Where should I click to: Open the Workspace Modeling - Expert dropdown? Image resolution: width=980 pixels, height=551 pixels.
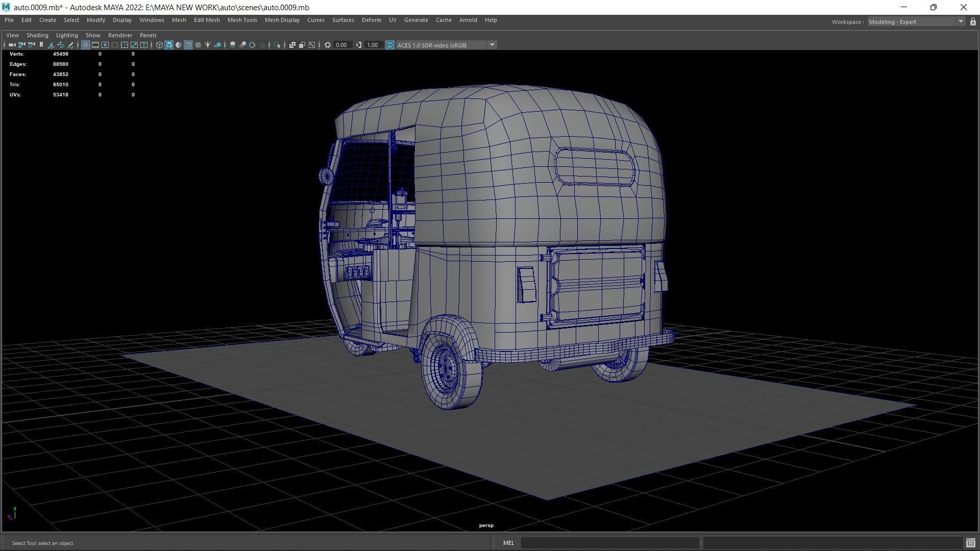point(916,21)
